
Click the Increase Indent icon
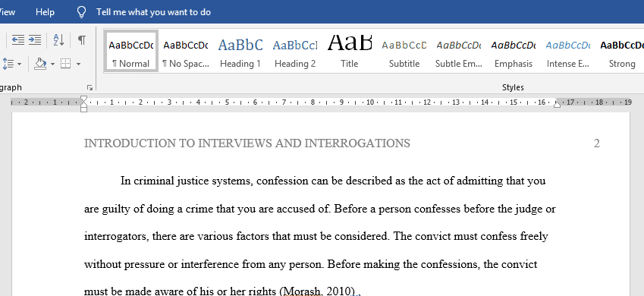[34, 40]
